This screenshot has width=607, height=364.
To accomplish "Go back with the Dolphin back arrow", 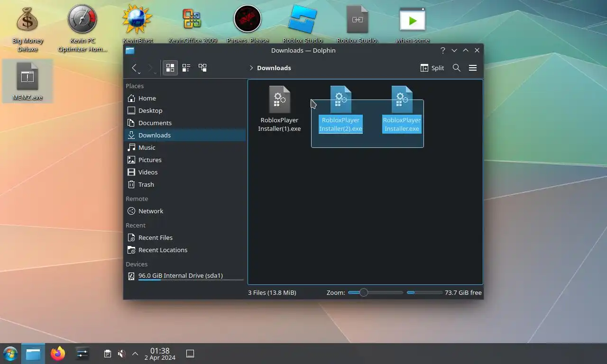I will 134,68.
